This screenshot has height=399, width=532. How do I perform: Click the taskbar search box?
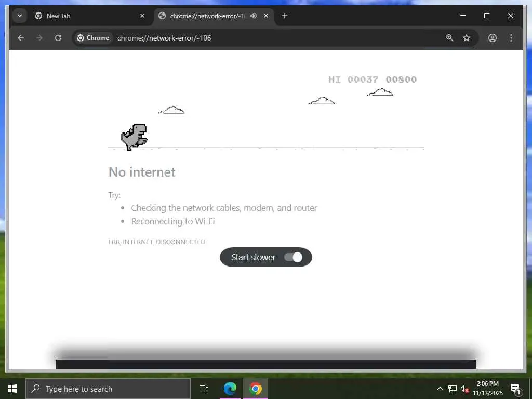coord(108,389)
